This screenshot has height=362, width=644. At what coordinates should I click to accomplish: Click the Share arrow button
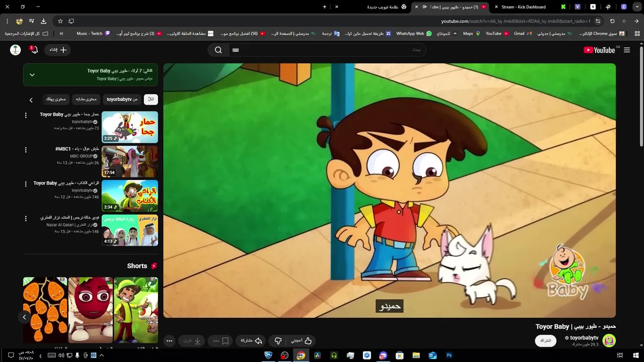252,341
